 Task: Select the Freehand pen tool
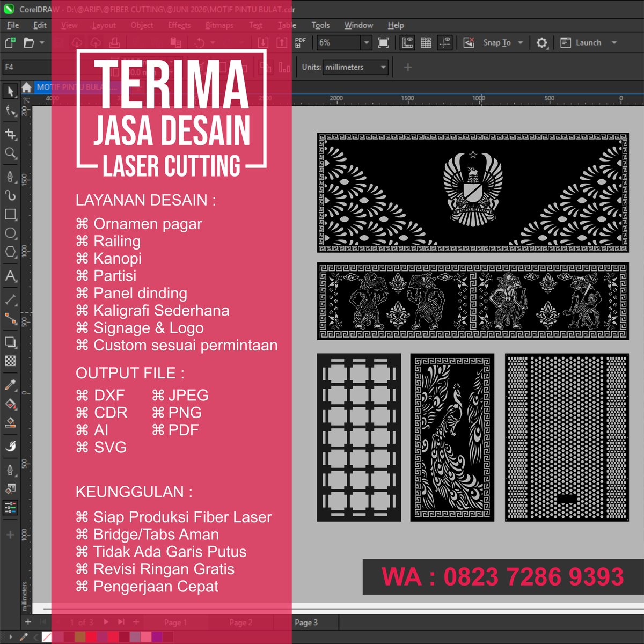coord(10,176)
